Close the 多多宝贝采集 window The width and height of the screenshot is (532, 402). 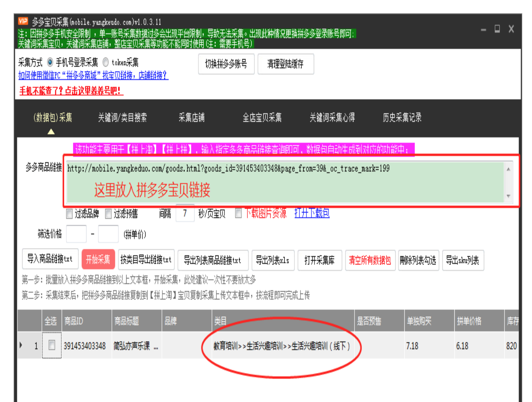point(511,29)
